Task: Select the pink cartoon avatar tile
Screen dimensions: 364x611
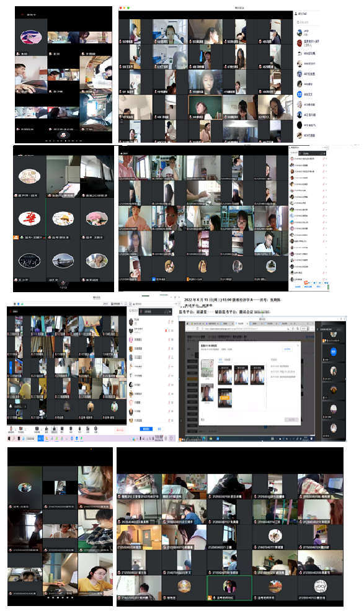Action: click(x=96, y=217)
